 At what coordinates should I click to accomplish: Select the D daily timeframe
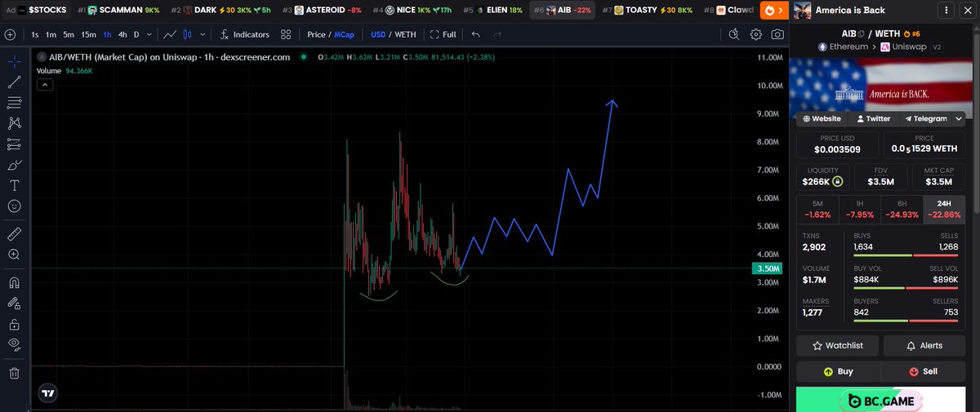(136, 35)
